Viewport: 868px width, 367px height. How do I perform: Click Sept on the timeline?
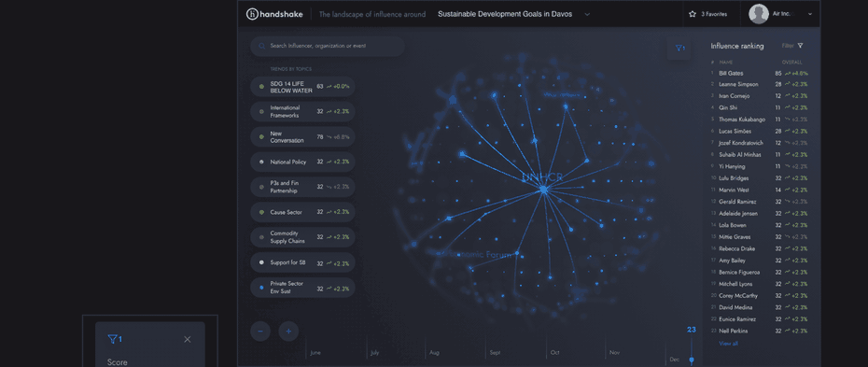tap(495, 353)
